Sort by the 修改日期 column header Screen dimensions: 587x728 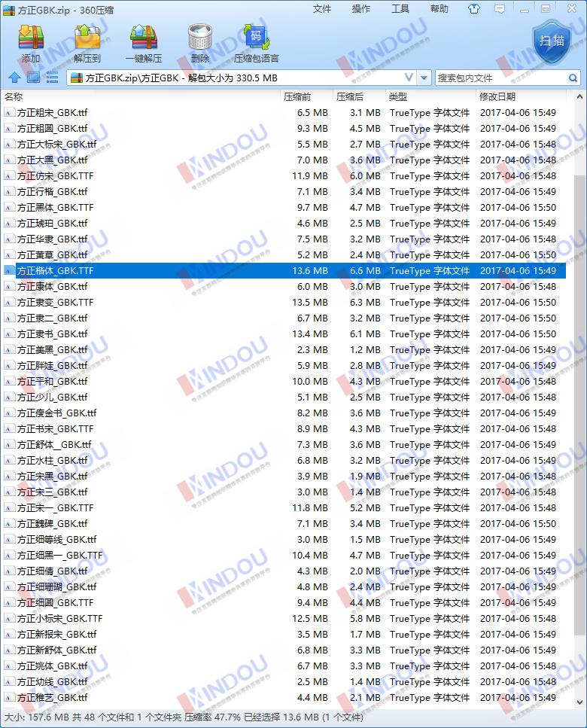[497, 96]
